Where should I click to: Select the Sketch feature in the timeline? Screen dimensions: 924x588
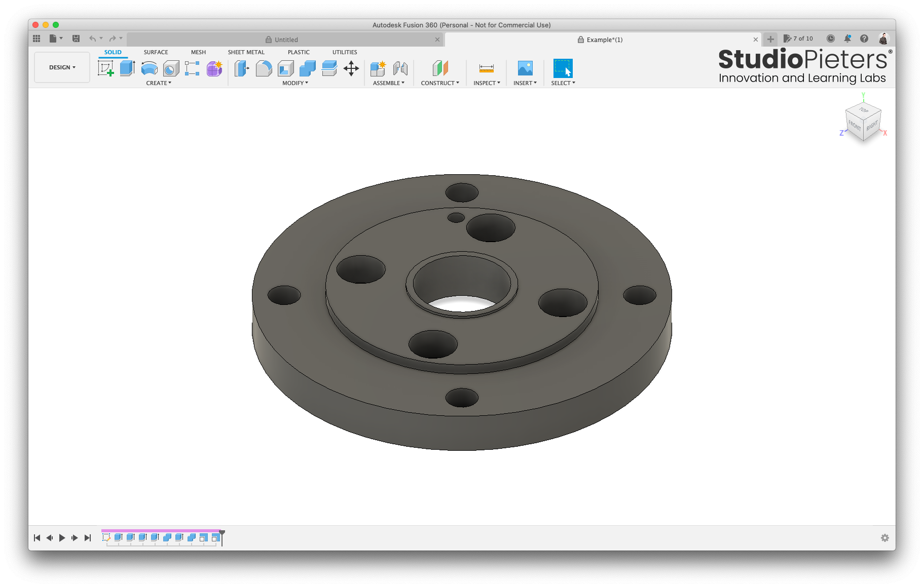[x=106, y=537]
